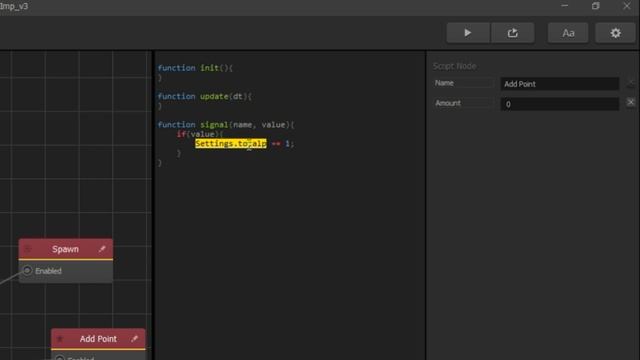Image resolution: width=640 pixels, height=360 pixels.
Task: Click 'function init(){' line in code editor
Action: (x=195, y=68)
